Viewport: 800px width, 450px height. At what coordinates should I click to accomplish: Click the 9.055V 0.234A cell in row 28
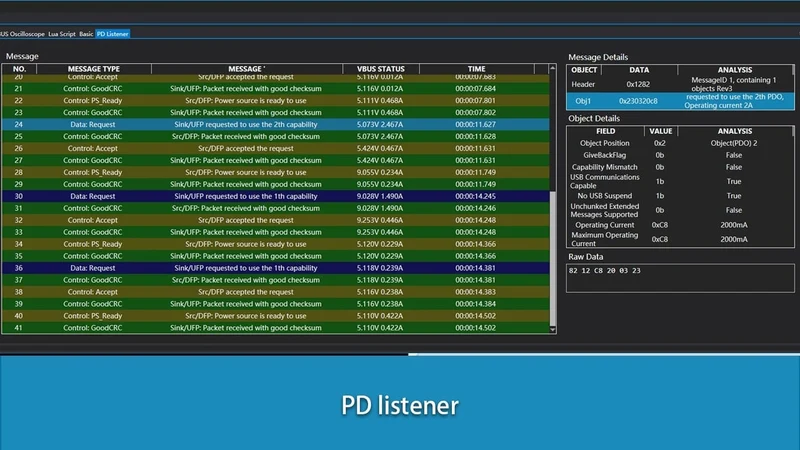pos(380,172)
